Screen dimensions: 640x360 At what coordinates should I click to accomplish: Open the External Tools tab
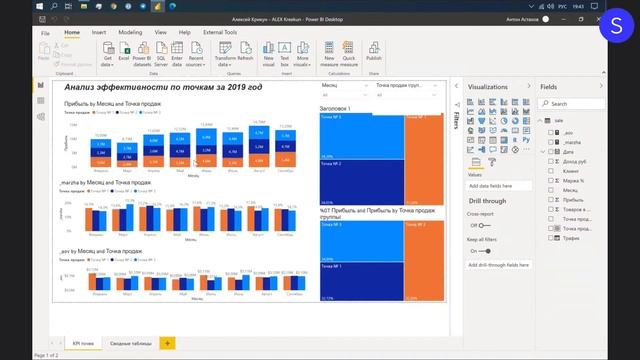[x=220, y=32]
